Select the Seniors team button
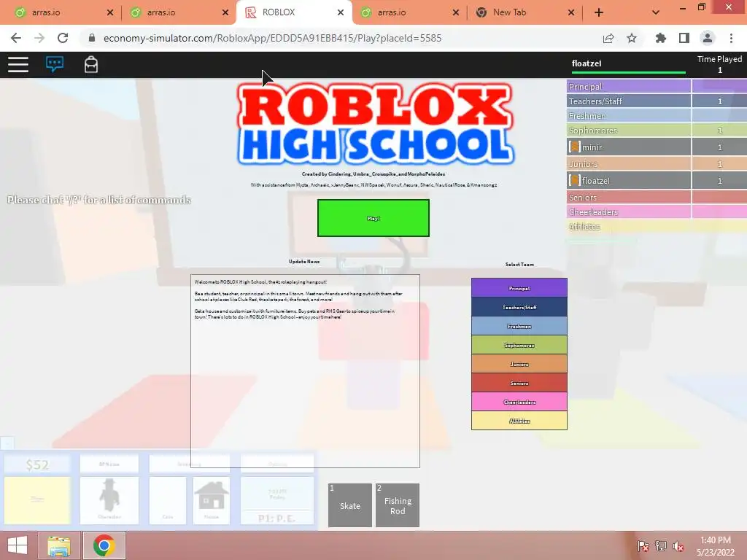 coord(519,383)
